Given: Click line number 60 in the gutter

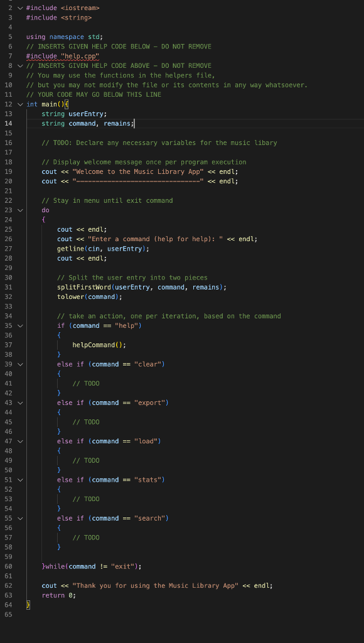Looking at the screenshot, I should coord(9,566).
